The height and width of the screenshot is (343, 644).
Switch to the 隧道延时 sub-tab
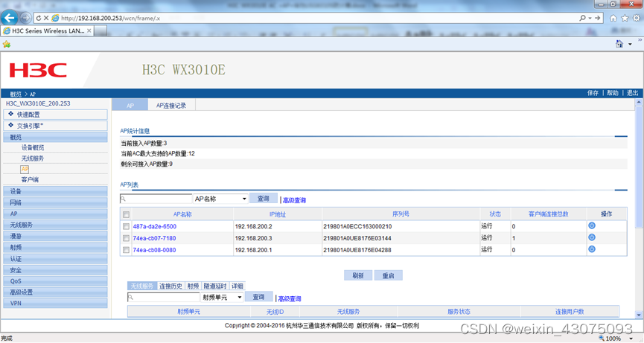click(x=215, y=286)
